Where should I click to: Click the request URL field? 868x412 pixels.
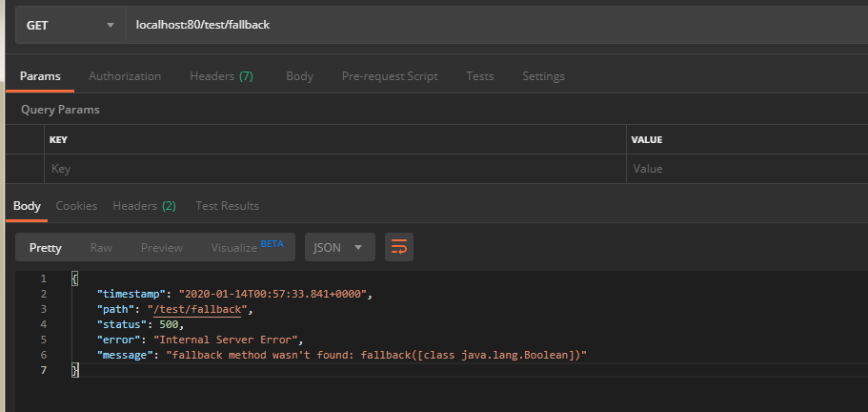tap(495, 24)
